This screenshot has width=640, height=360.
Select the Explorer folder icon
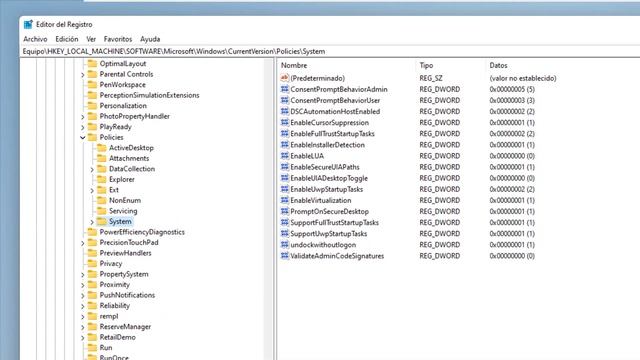click(x=102, y=179)
